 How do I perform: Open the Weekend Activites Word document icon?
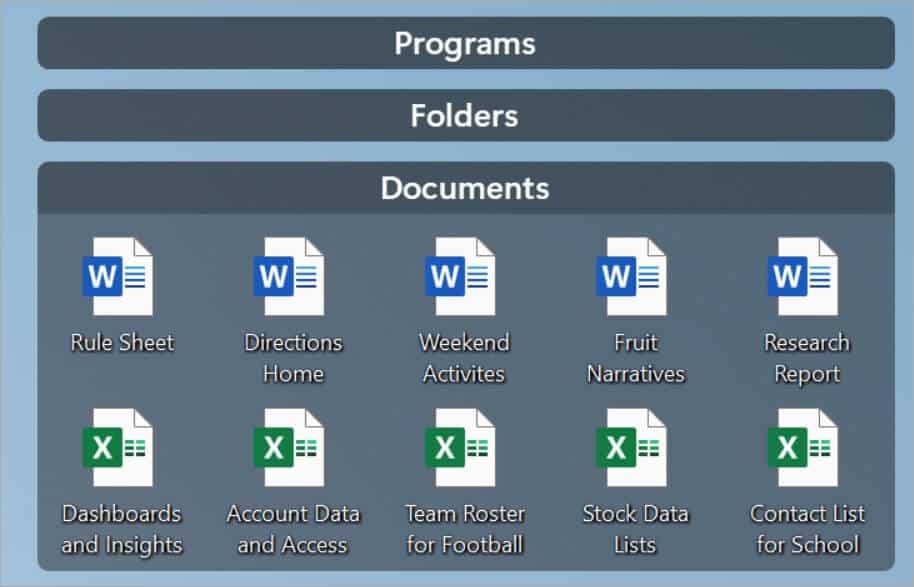point(460,276)
